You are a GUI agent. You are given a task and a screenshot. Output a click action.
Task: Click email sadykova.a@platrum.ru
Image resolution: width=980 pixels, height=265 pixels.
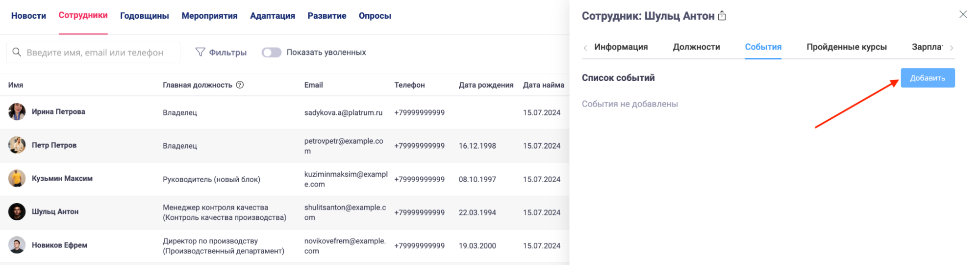click(x=343, y=113)
